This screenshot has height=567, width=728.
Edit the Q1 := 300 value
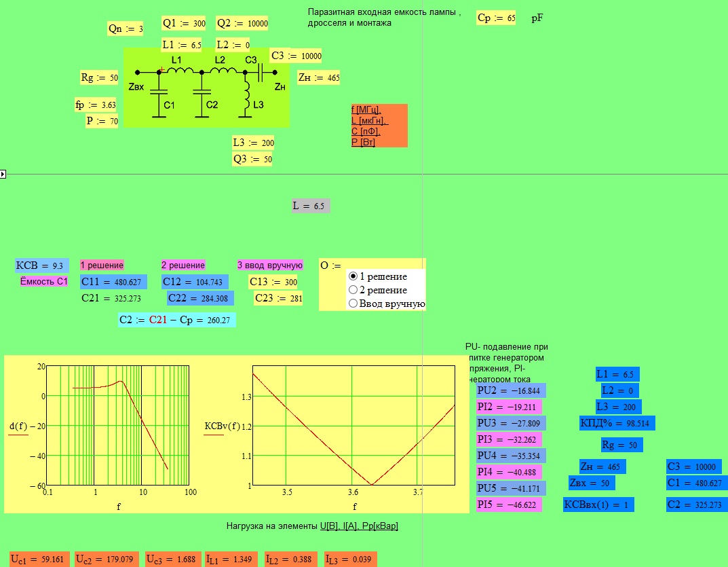tap(184, 23)
